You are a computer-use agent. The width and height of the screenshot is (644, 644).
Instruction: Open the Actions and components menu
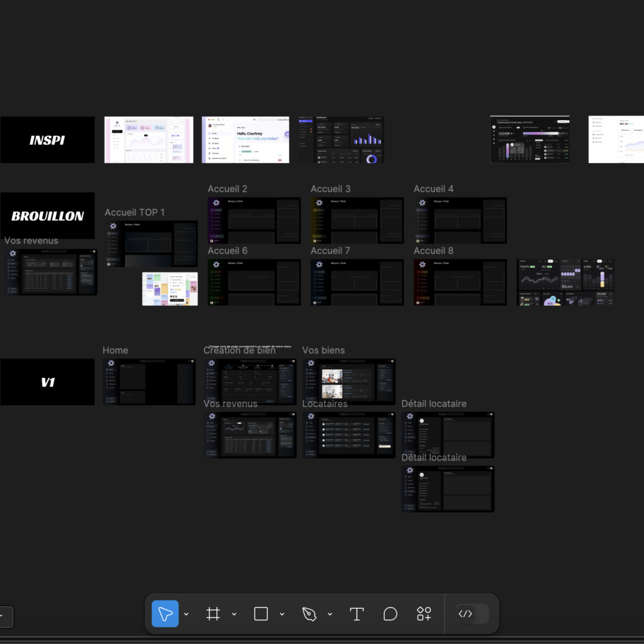[x=424, y=614]
